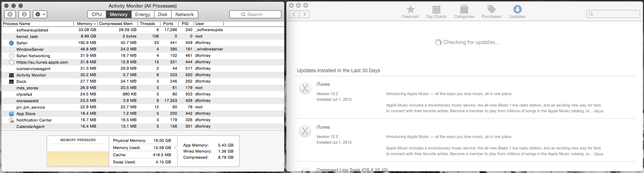Select the iconservicesagent process
Screen dimensions: 644x173
(143, 69)
